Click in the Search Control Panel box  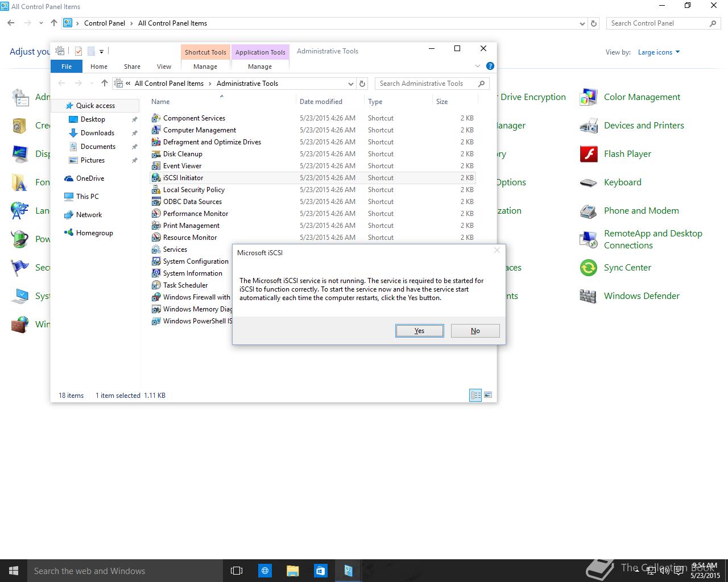click(663, 23)
